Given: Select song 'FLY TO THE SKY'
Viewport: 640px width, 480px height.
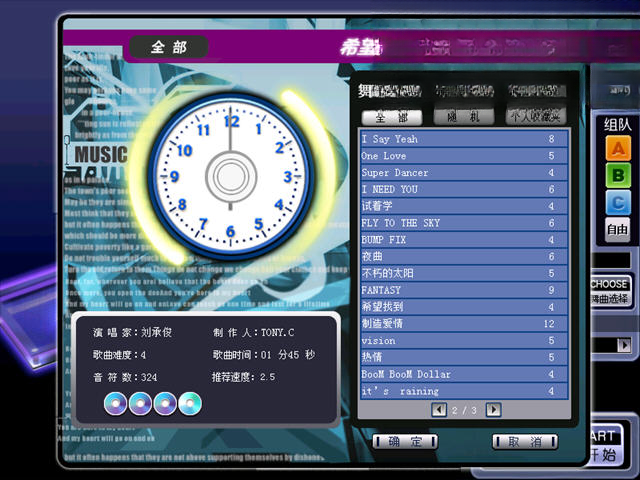Looking at the screenshot, I should pyautogui.click(x=464, y=223).
